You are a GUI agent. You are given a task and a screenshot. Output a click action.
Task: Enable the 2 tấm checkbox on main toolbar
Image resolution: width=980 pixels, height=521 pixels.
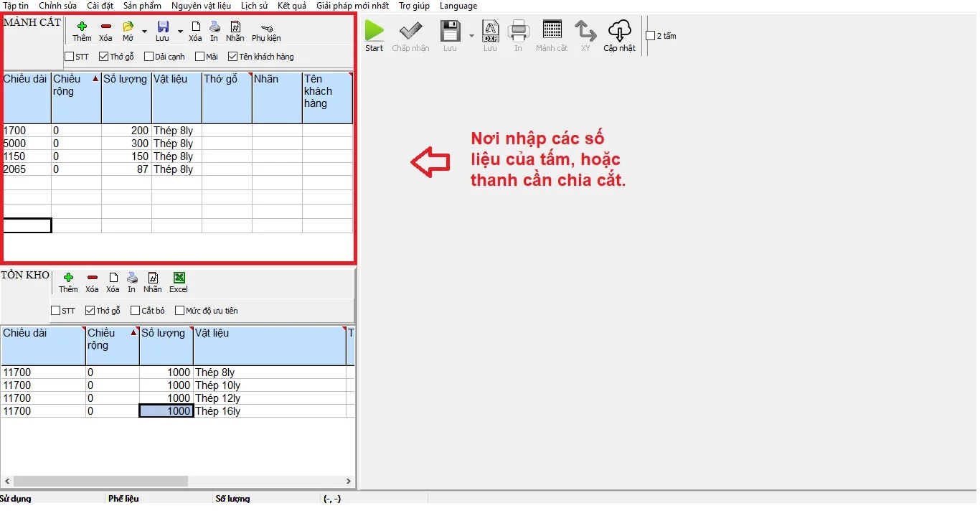(x=649, y=34)
